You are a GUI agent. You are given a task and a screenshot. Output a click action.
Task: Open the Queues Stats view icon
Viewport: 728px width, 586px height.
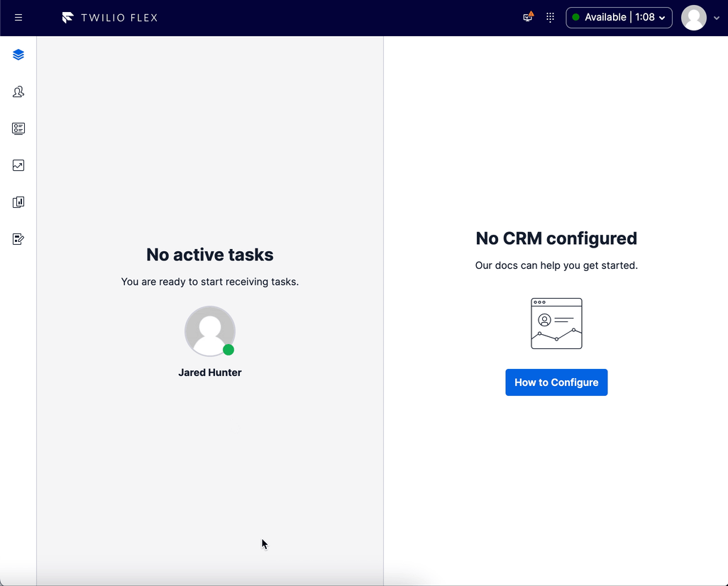(x=18, y=128)
